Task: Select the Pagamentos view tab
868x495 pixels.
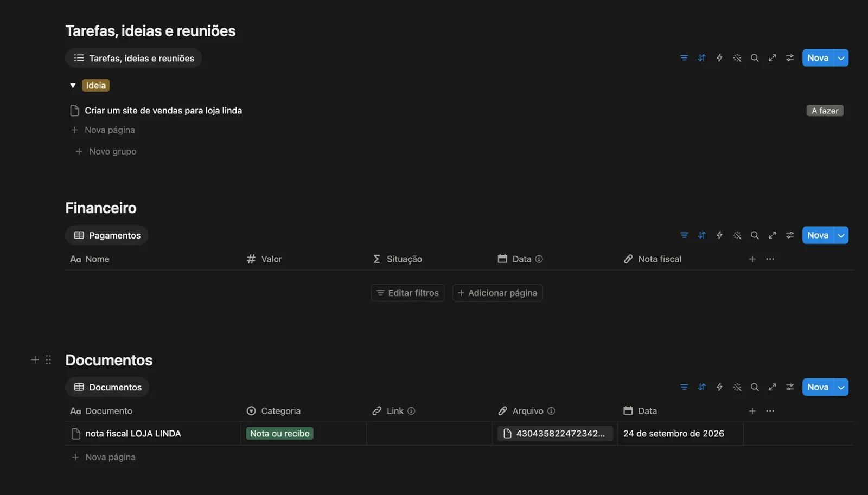Action: [107, 235]
